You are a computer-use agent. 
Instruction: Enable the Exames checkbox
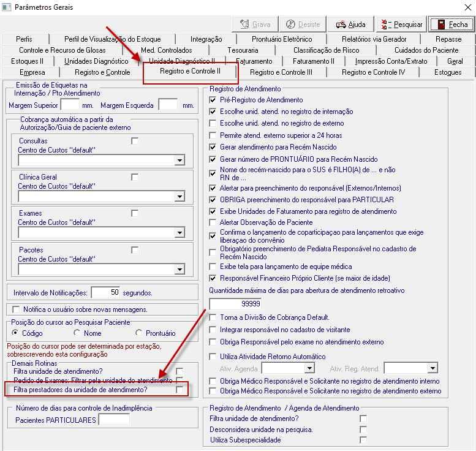click(x=135, y=213)
